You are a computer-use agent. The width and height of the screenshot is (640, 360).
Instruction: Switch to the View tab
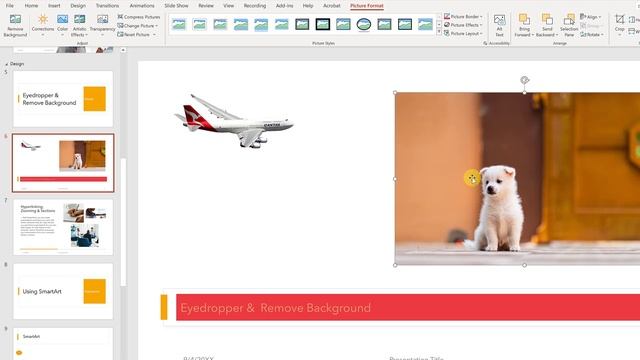(x=229, y=6)
